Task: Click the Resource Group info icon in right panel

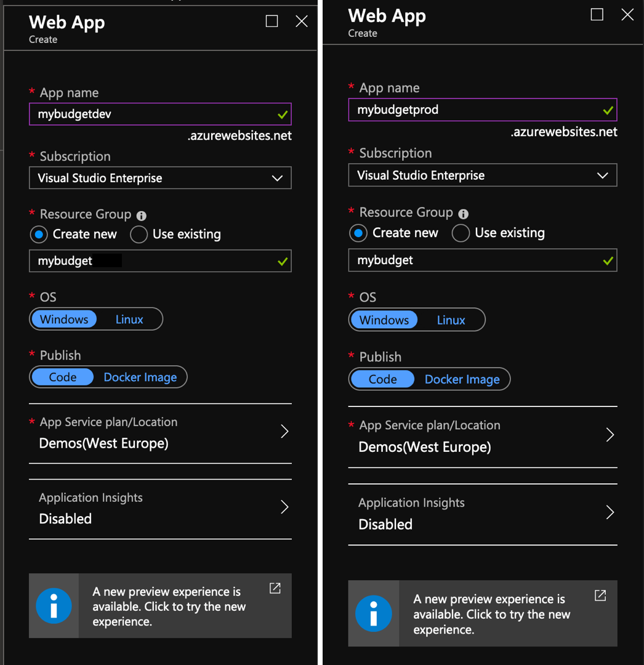Action: [464, 214]
